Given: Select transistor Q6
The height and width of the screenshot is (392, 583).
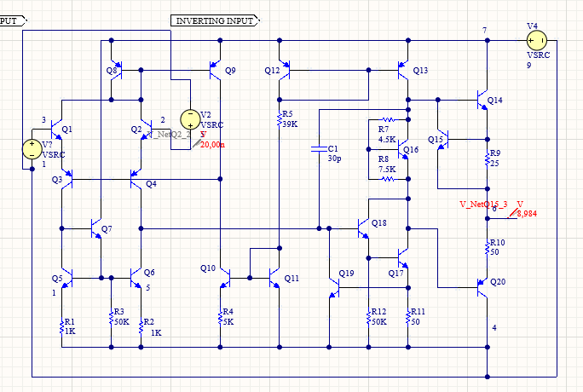Looking at the screenshot, I should (136, 278).
